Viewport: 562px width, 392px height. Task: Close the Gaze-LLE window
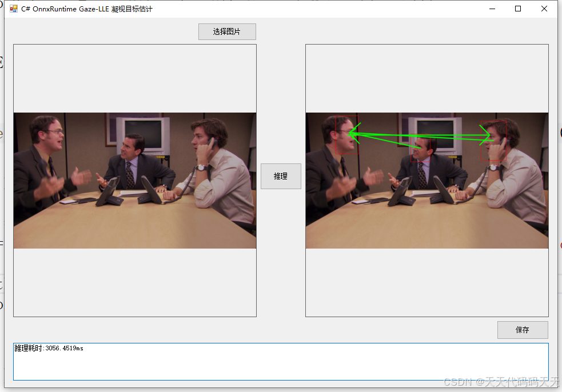[544, 9]
